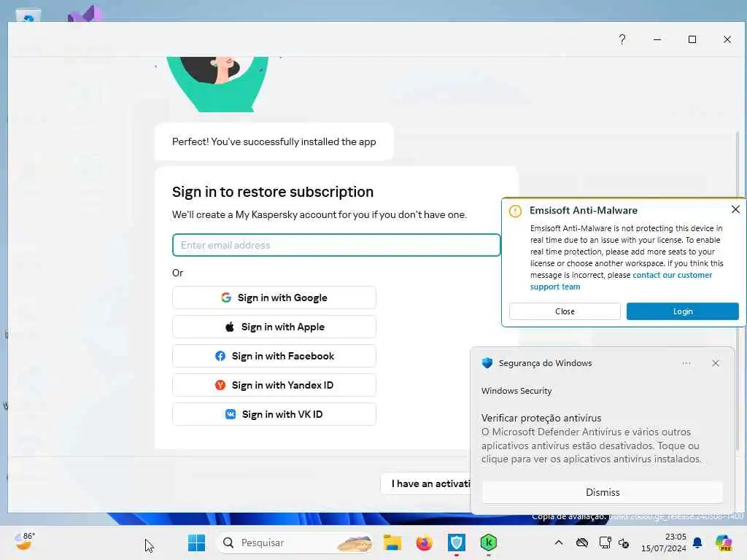The image size is (747, 560).
Task: Choose Sign in with VK ID
Action: point(274,414)
